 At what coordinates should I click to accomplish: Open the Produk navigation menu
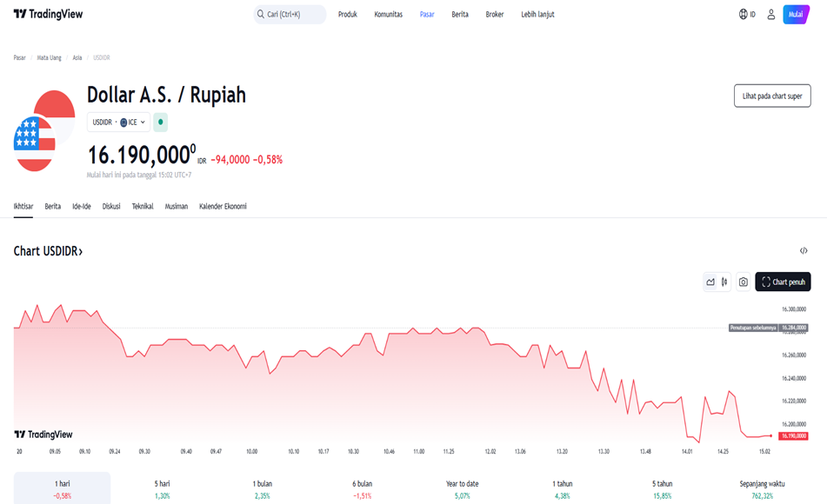[x=348, y=15]
